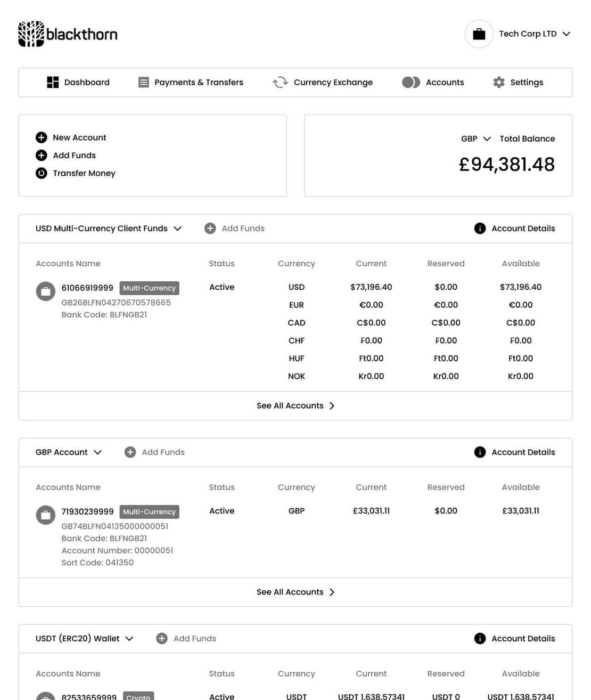
Task: Click See All Accounts under USD accounts
Action: pyautogui.click(x=295, y=406)
